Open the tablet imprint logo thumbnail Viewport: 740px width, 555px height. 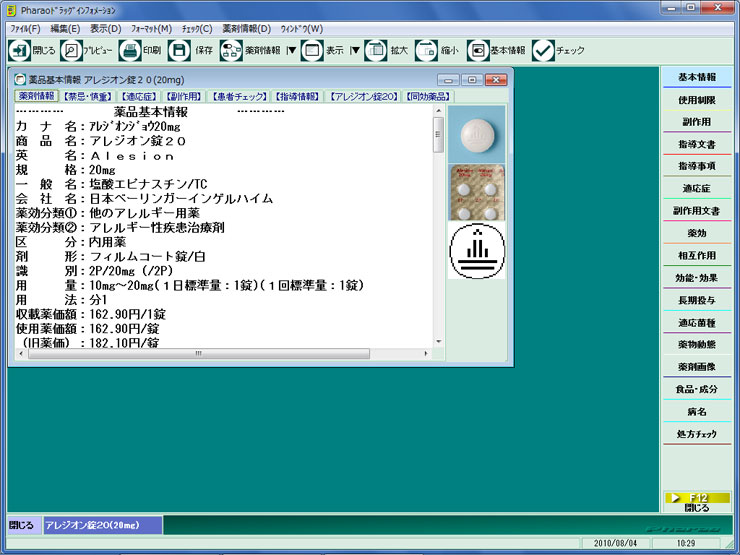click(x=476, y=251)
